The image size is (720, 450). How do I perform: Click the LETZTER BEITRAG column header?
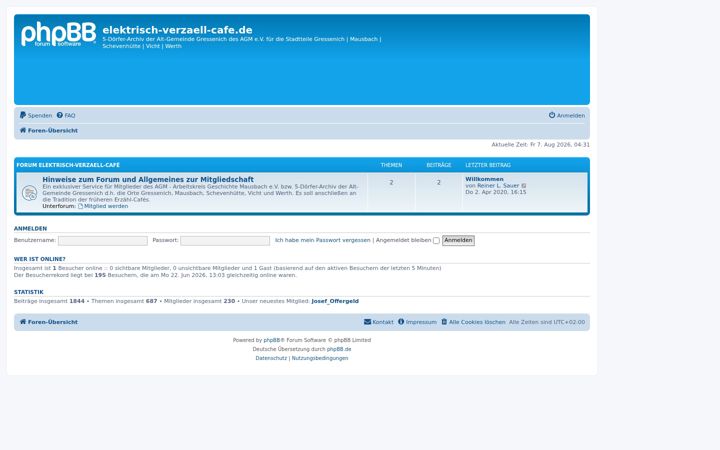[x=488, y=165]
